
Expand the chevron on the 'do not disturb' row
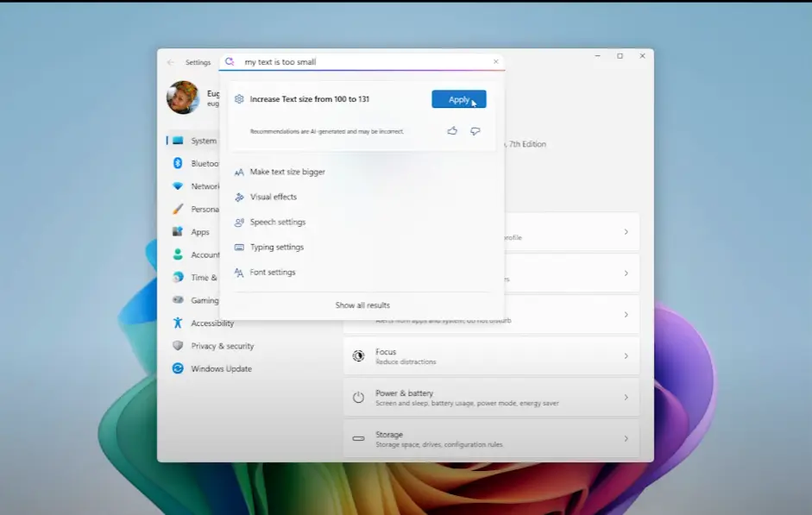point(626,315)
